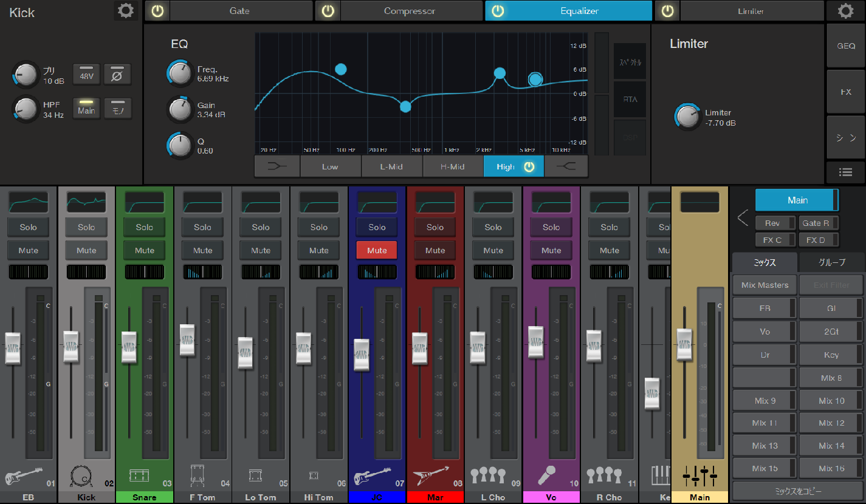The width and height of the screenshot is (866, 504).
Task: Click the HPF knob
Action: click(26, 109)
